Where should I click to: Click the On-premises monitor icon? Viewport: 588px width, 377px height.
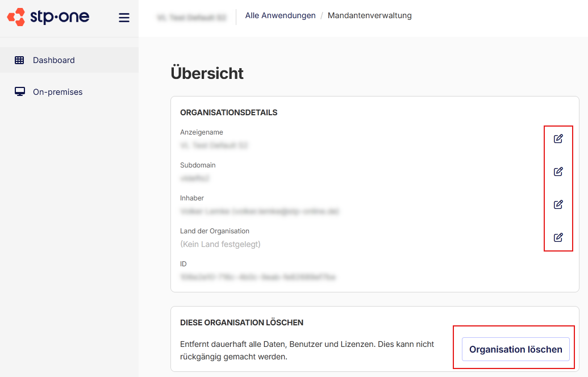click(20, 92)
